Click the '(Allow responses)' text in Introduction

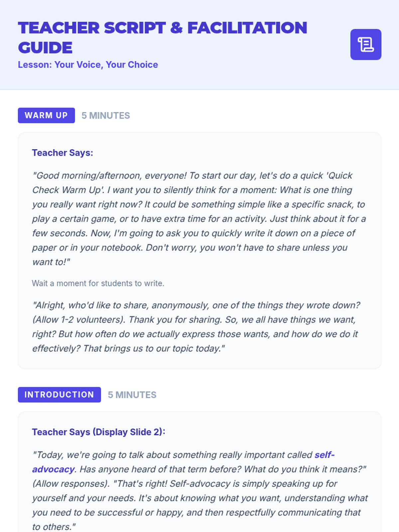71,483
